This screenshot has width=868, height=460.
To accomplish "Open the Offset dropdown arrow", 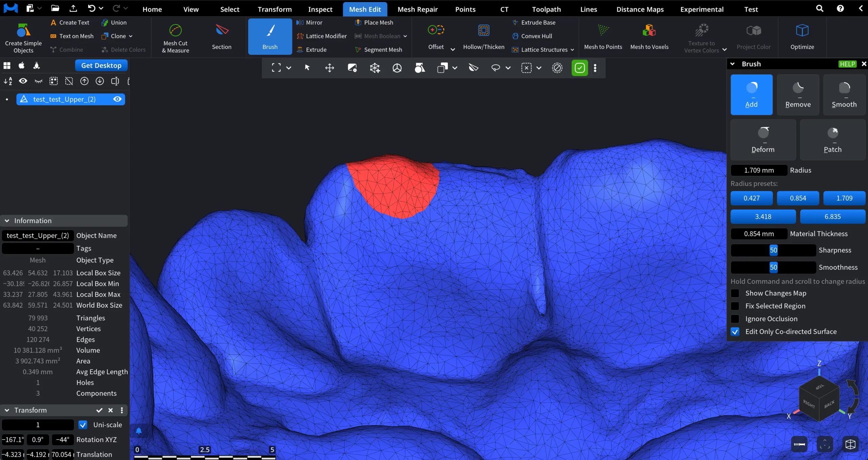I will (453, 49).
